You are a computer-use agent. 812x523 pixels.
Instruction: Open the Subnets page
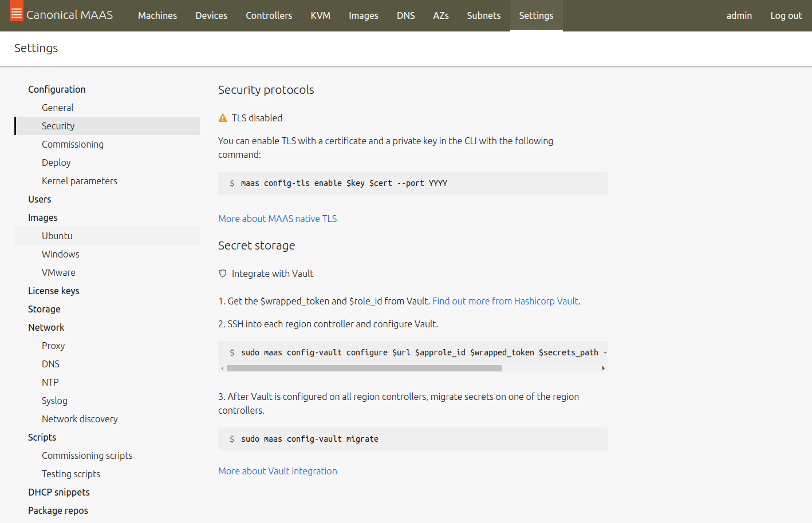pyautogui.click(x=483, y=15)
